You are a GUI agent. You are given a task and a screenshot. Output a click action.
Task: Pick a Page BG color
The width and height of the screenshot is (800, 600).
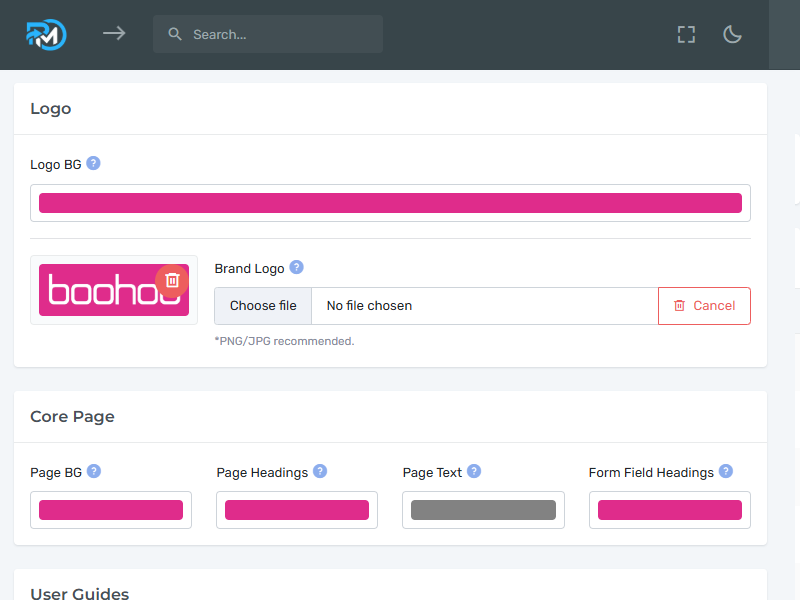coord(111,510)
